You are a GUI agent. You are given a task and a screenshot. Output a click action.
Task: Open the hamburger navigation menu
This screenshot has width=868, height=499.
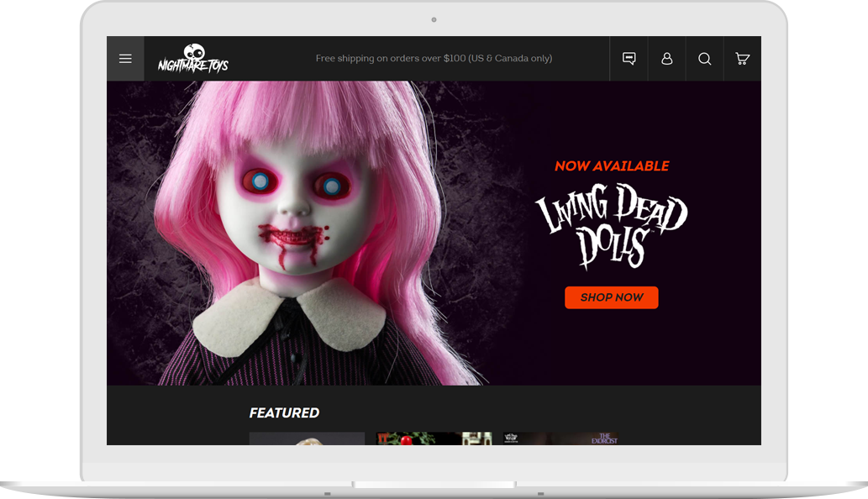point(125,59)
